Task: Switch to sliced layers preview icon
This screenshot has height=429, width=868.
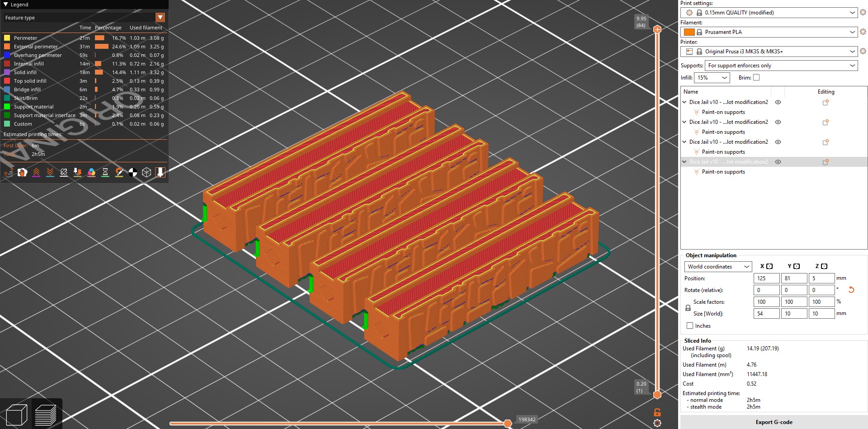Action: 45,415
